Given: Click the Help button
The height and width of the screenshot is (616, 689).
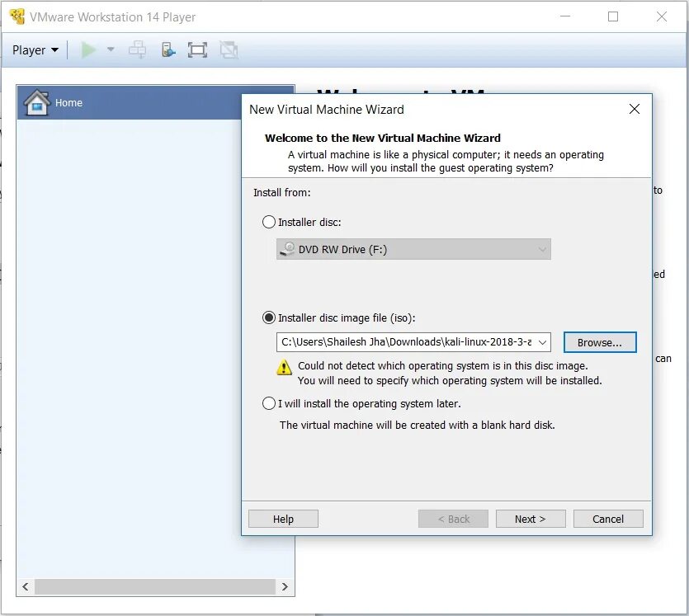Looking at the screenshot, I should point(283,519).
